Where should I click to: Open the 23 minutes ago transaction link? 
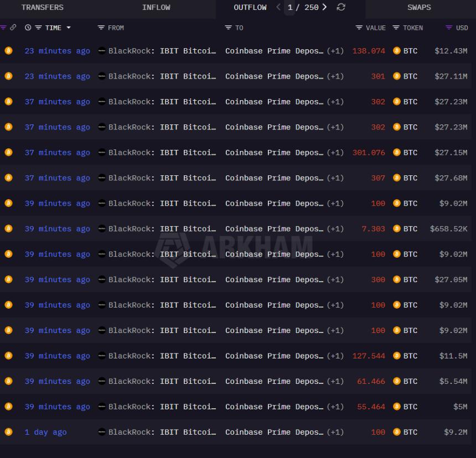57,51
